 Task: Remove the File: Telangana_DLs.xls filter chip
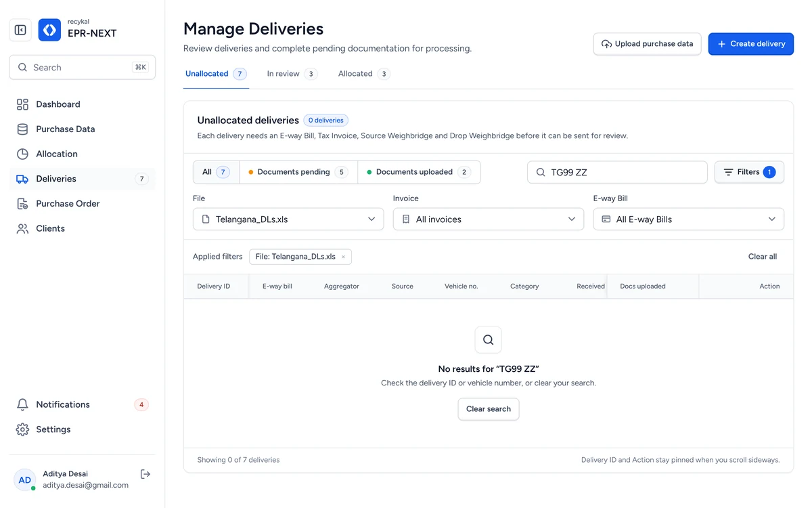click(x=344, y=257)
